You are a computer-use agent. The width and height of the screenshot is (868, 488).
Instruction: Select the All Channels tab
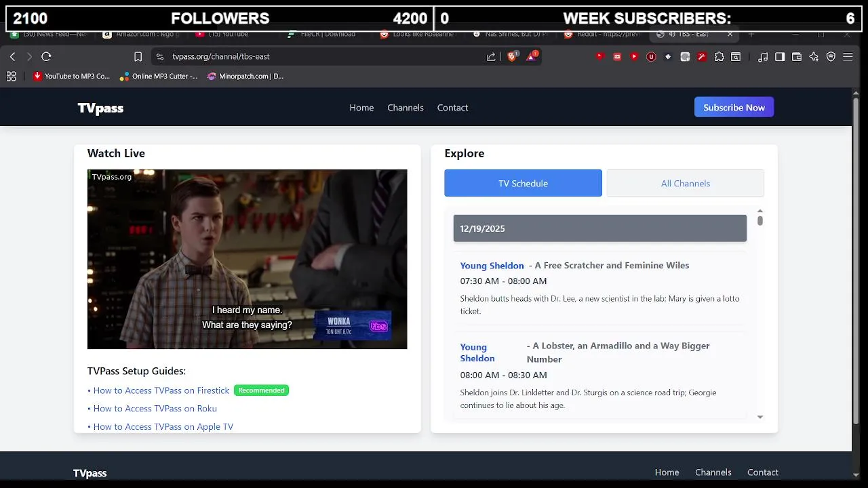tap(685, 183)
